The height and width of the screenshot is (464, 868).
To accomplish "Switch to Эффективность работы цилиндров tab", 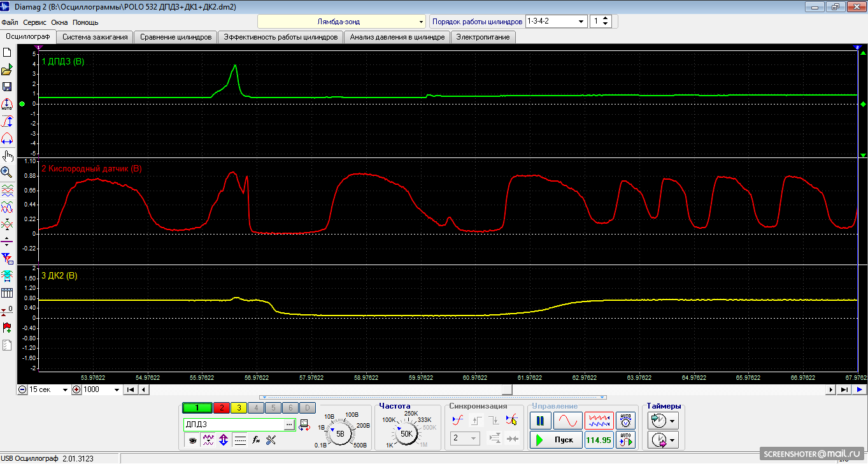I will pos(280,37).
